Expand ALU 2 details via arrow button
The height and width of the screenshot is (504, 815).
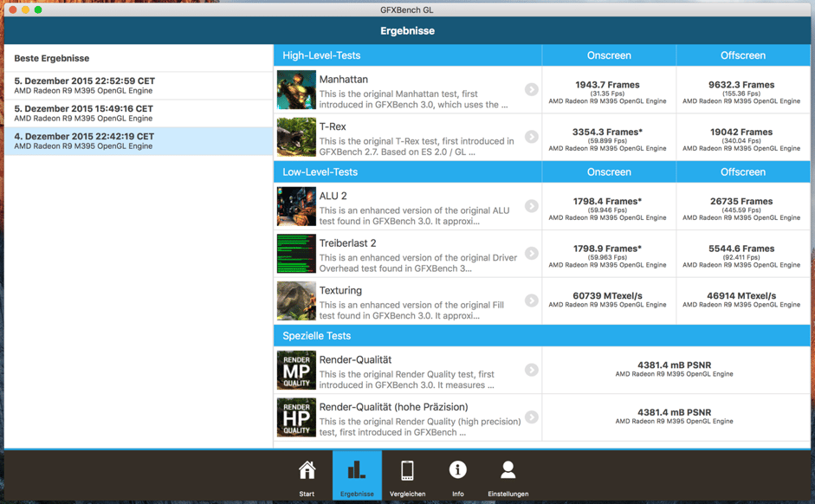point(531,206)
